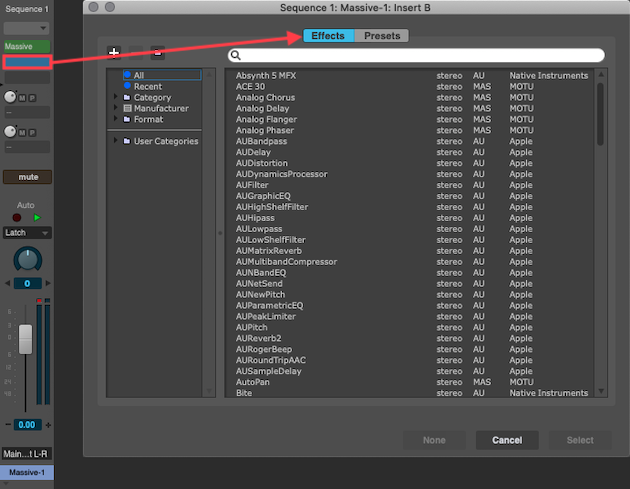This screenshot has width=630, height=489.
Task: Click the Manufacturer list icon
Action: point(127,108)
